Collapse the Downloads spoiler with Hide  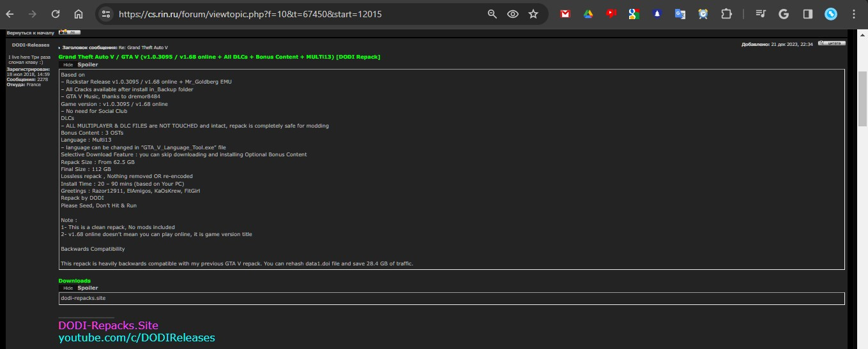click(68, 288)
